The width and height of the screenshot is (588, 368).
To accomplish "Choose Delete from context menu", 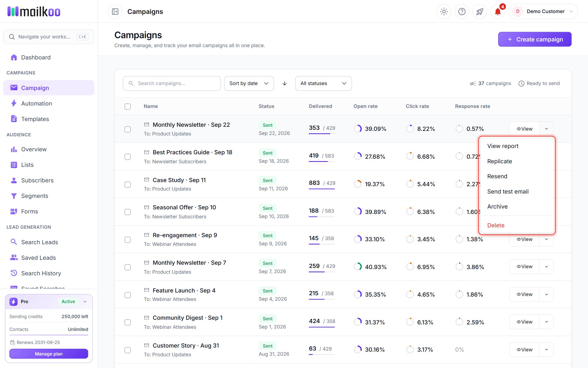I will pyautogui.click(x=517, y=225).
